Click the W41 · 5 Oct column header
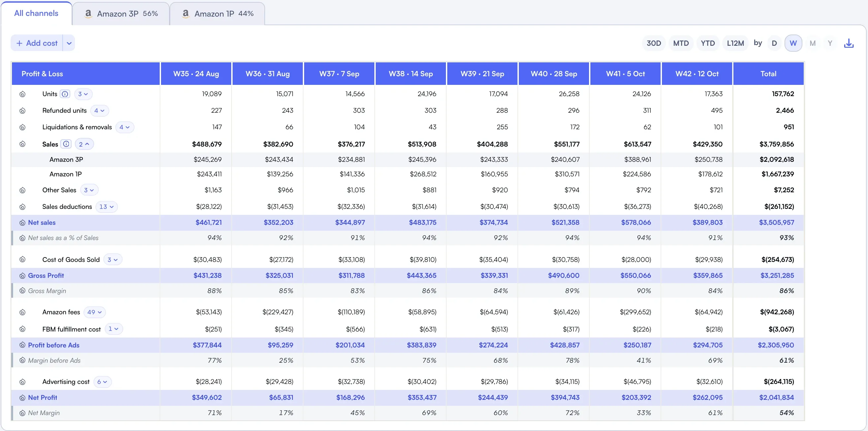868x431 pixels. pyautogui.click(x=625, y=74)
